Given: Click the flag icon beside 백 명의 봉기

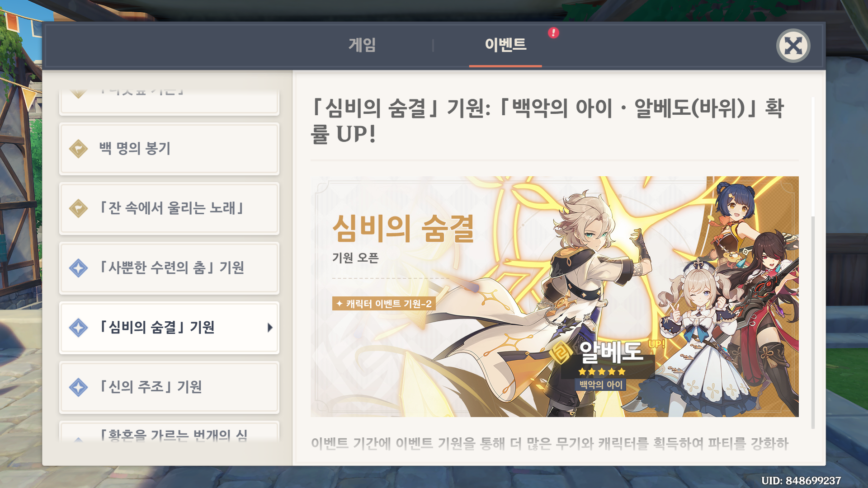Looking at the screenshot, I should (x=79, y=149).
